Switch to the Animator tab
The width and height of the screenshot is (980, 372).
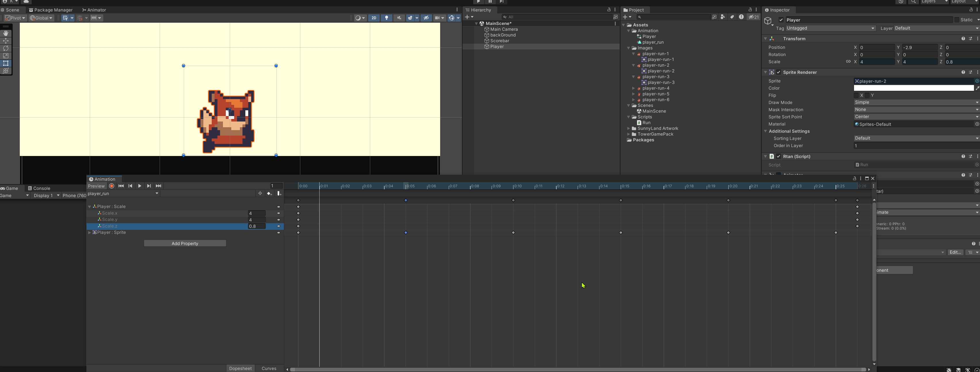pyautogui.click(x=94, y=10)
